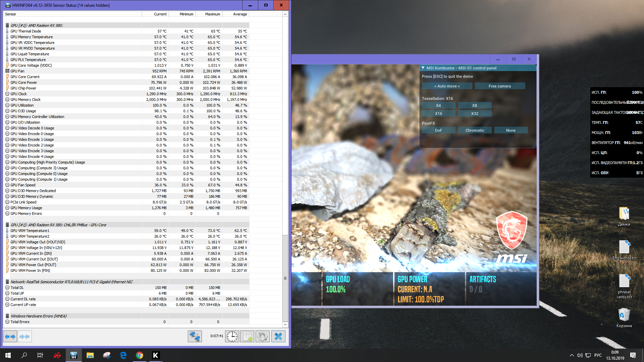The height and width of the screenshot is (362, 644).
Task: Click the Auto move button
Action: click(x=447, y=86)
